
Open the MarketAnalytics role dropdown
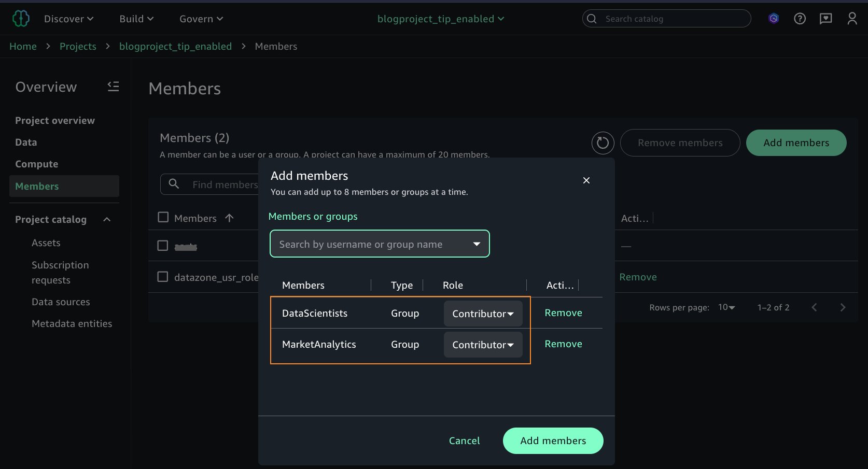coord(483,345)
